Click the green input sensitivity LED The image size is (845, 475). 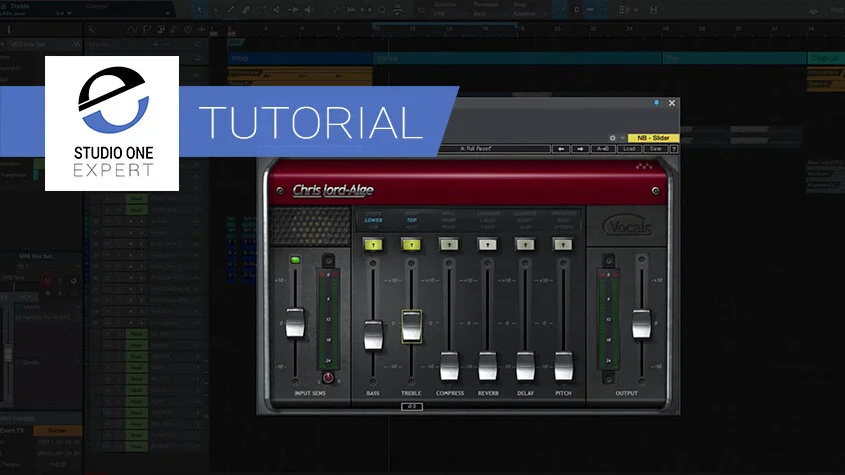tap(295, 260)
